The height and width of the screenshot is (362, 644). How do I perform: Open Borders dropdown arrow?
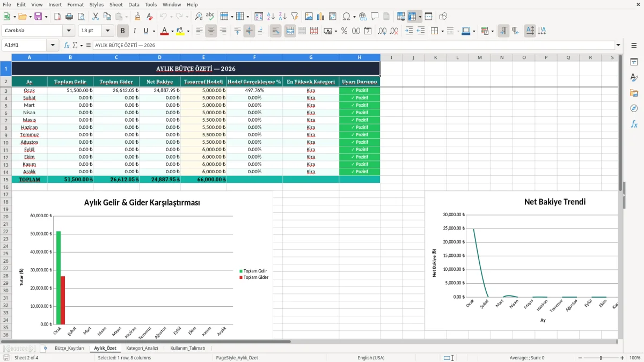point(442,31)
